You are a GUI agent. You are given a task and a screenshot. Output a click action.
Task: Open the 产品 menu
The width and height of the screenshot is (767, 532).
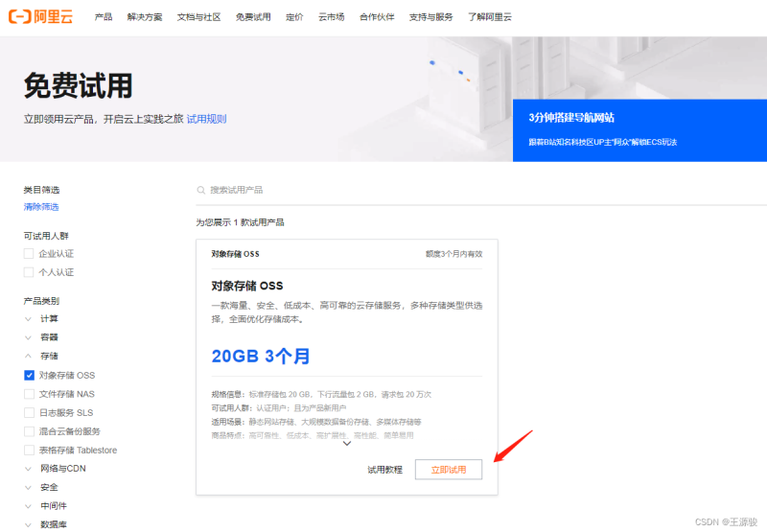click(x=104, y=17)
